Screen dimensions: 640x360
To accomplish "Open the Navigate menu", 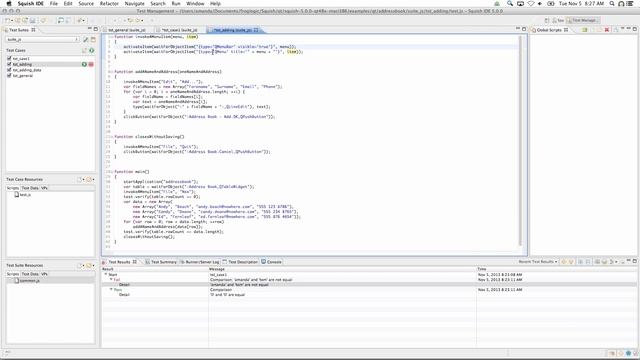I will tap(134, 3).
